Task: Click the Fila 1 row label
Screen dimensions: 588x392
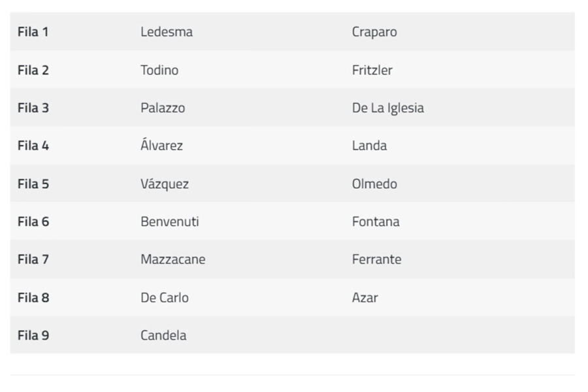Action: (33, 32)
